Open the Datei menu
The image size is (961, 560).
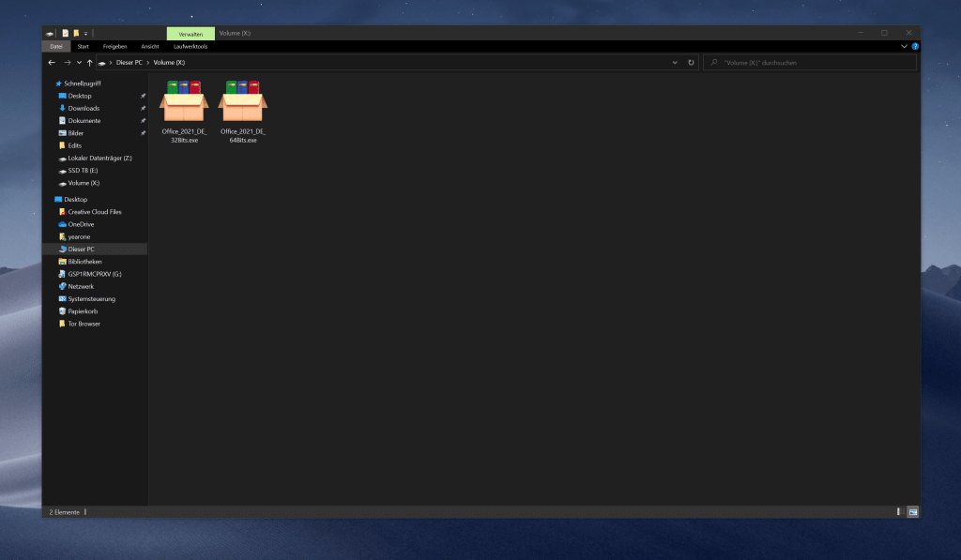pos(56,47)
